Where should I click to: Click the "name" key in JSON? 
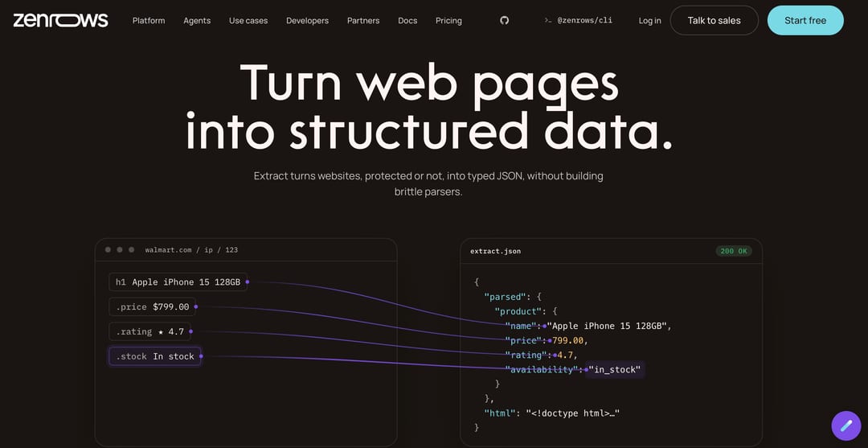coord(522,327)
